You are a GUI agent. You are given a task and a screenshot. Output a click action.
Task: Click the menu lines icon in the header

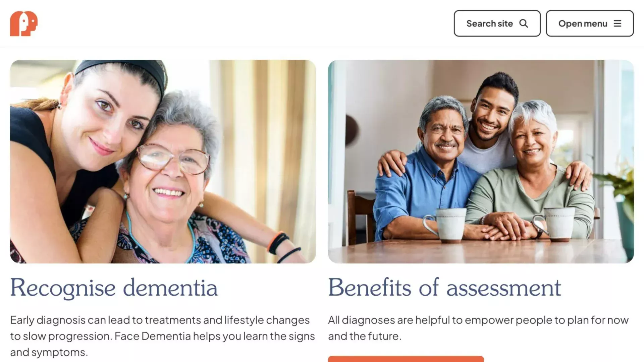[x=618, y=23]
